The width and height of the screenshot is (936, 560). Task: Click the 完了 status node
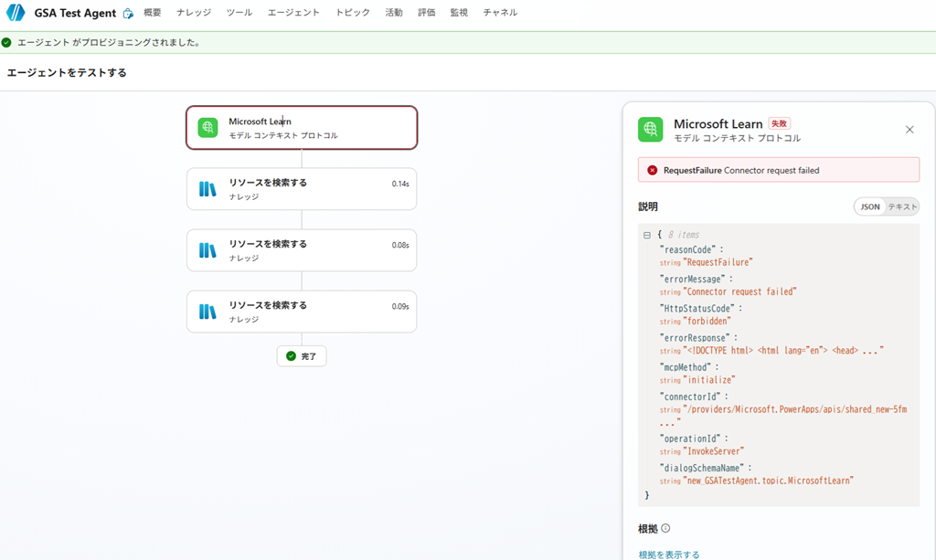click(302, 356)
